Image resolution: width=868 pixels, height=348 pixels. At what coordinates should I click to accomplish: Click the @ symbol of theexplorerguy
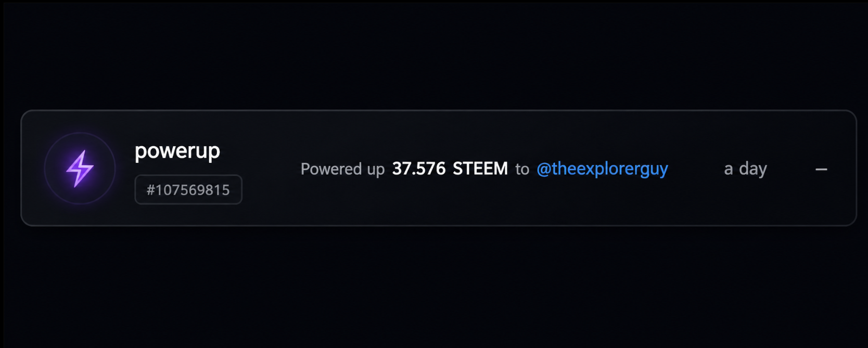click(544, 169)
